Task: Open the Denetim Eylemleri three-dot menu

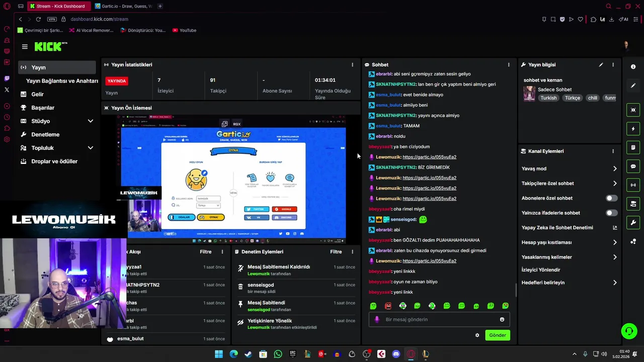Action: click(x=352, y=252)
